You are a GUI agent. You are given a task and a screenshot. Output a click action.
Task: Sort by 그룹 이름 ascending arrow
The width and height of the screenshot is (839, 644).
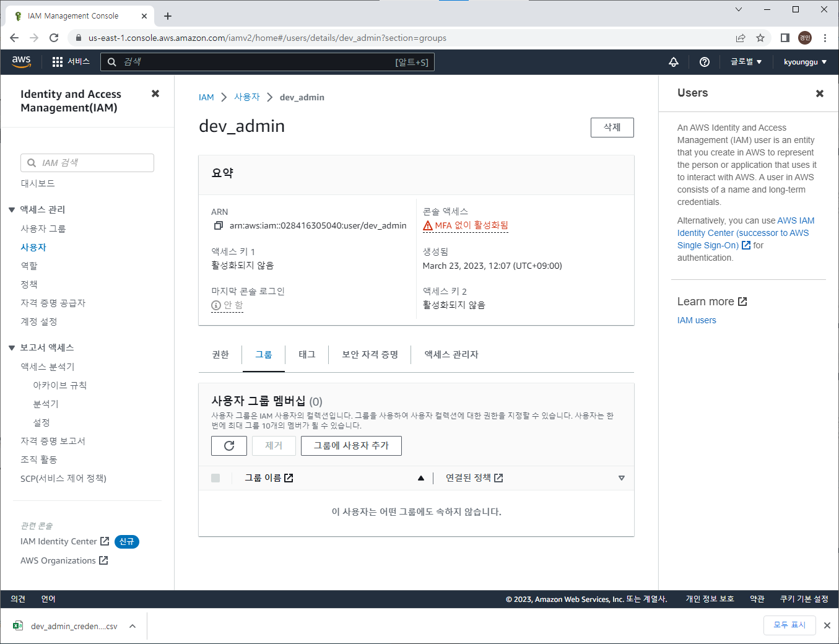coord(421,478)
